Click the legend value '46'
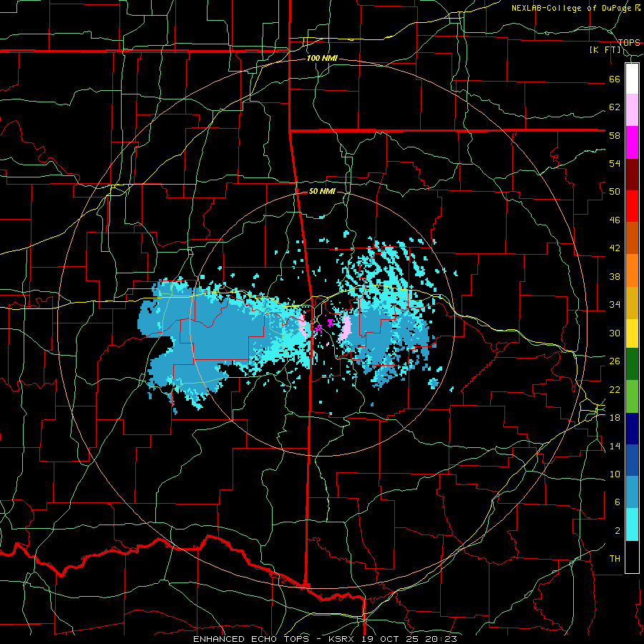Screen dimensions: 644x644 tap(615, 220)
